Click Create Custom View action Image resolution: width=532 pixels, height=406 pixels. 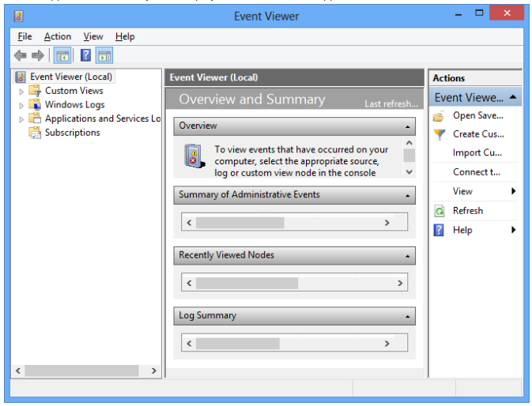(478, 134)
